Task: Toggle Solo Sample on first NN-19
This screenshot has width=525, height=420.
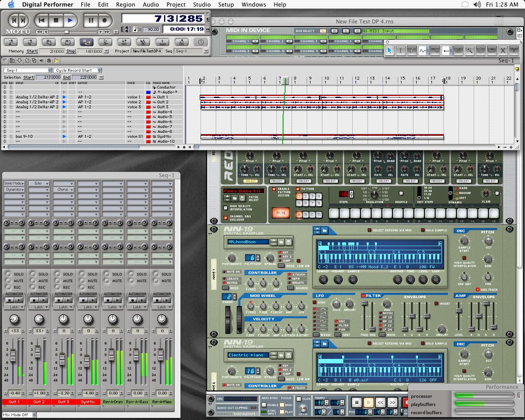Action: (x=422, y=230)
